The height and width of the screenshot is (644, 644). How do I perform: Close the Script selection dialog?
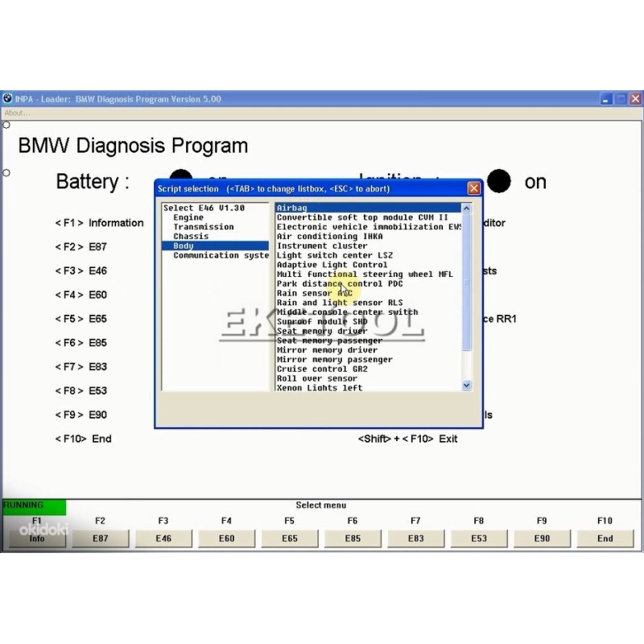(473, 188)
